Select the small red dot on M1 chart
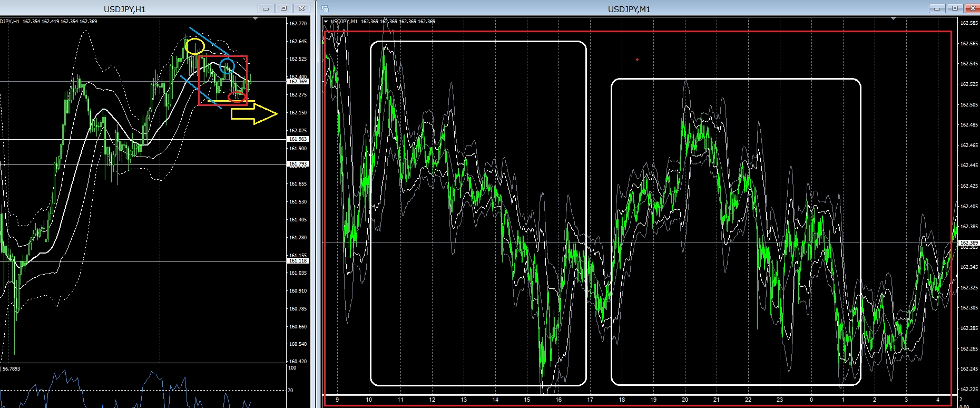Screen dimensions: 980x408 pyautogui.click(x=637, y=60)
